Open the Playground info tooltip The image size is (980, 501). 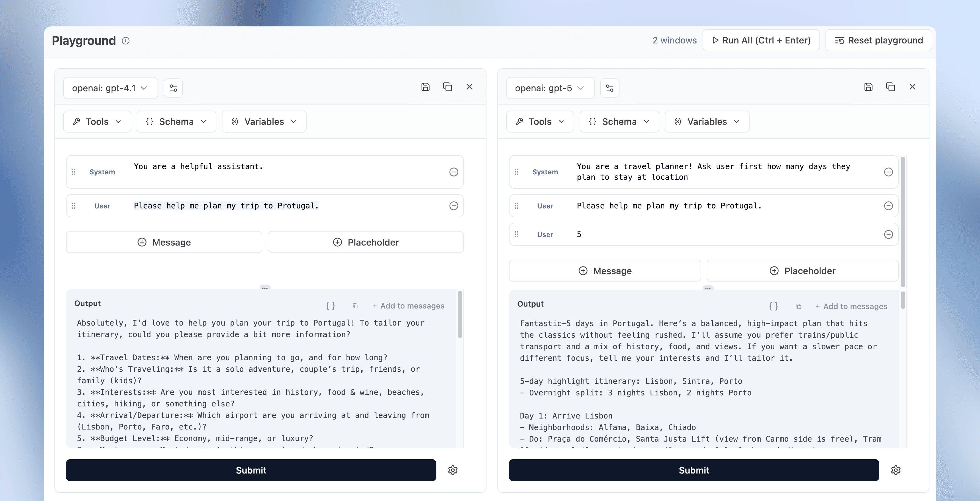tap(126, 40)
